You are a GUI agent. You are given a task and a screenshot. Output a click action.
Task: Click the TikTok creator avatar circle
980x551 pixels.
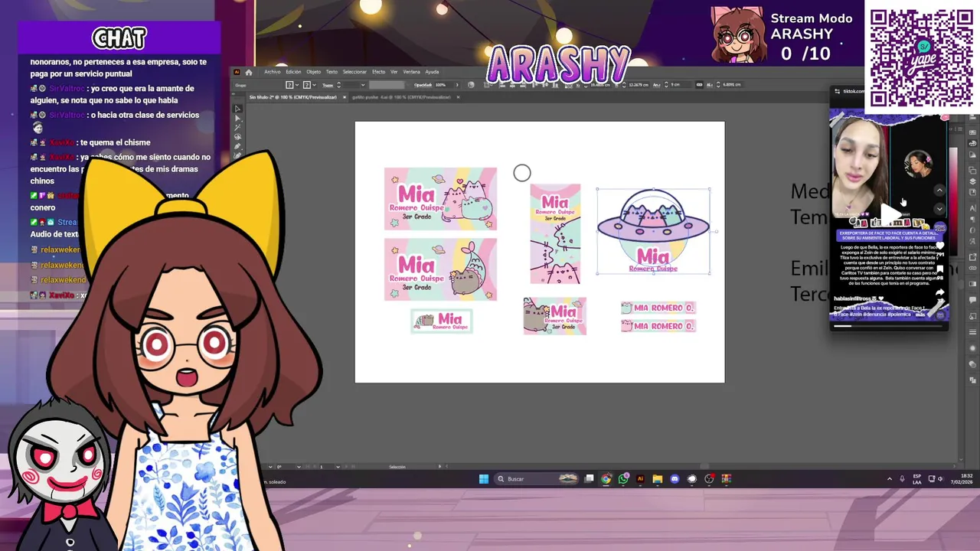tap(939, 227)
